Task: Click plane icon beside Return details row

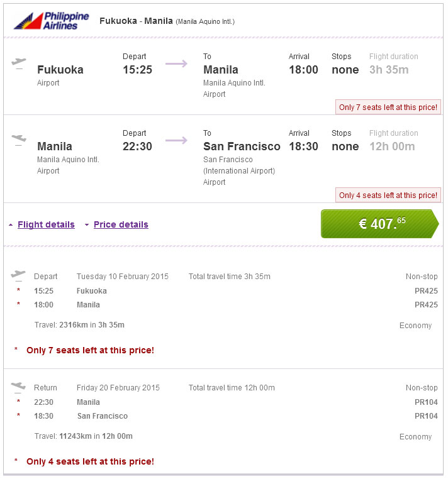Action: tap(18, 386)
